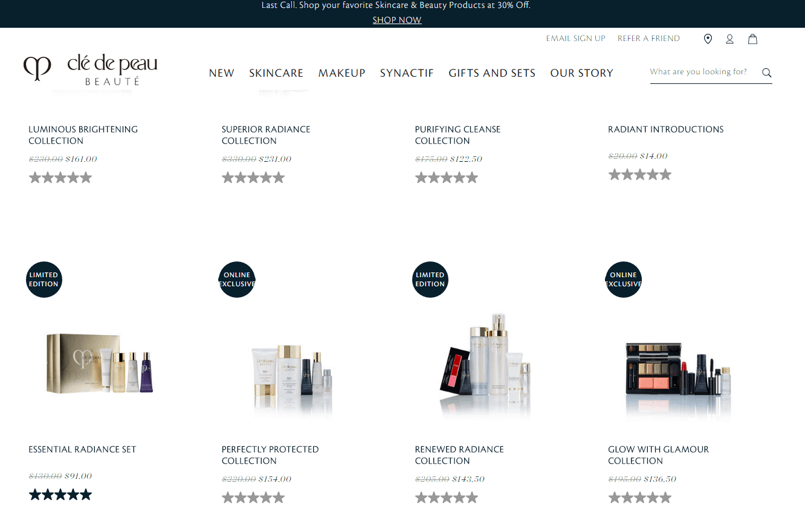
Task: Click Limited Edition badge on Renewed Radiance Collection
Action: click(430, 280)
